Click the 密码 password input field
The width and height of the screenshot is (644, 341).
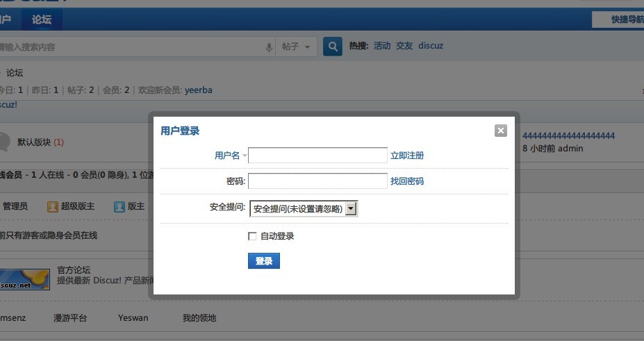pos(317,181)
